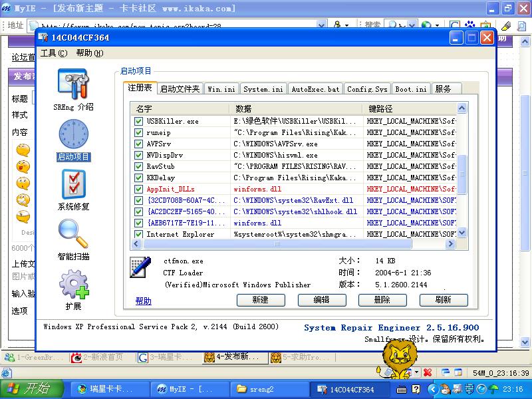Click the ctfmon.exe file icon
The height and width of the screenshot is (399, 532).
140,267
